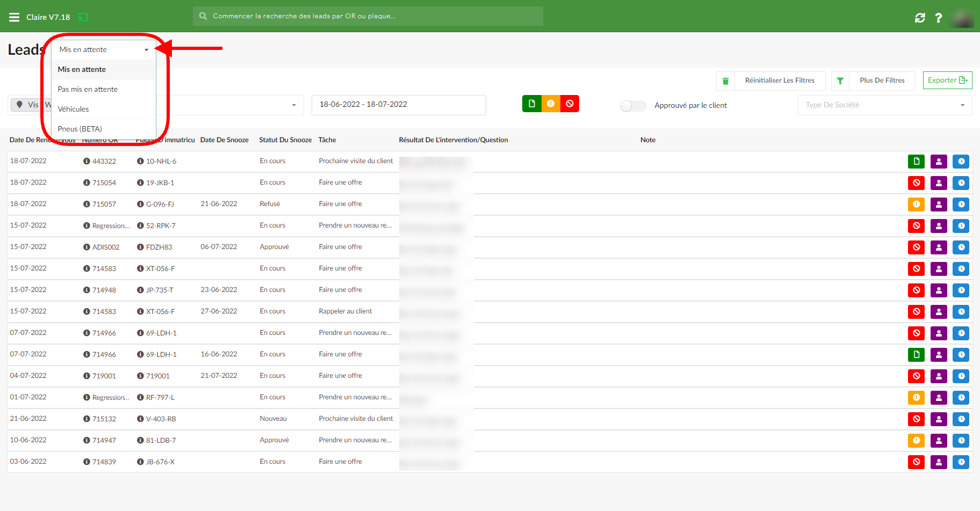The image size is (980, 511).
Task: Sort by 'Tâche' column header
Action: 327,140
